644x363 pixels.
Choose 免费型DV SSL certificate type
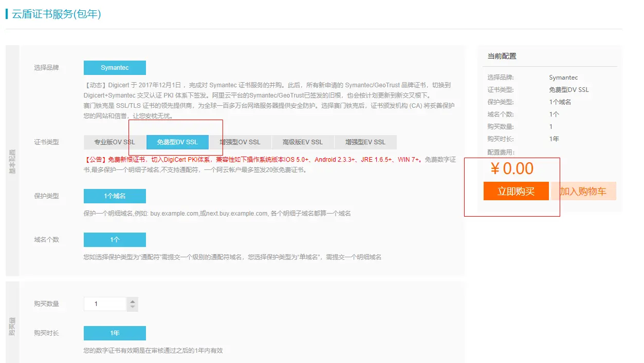(177, 142)
